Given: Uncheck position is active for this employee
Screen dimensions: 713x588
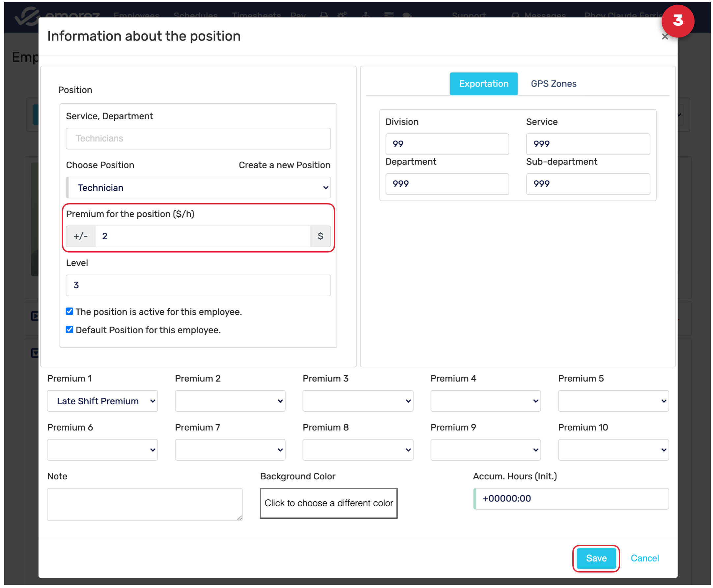Looking at the screenshot, I should (x=70, y=311).
